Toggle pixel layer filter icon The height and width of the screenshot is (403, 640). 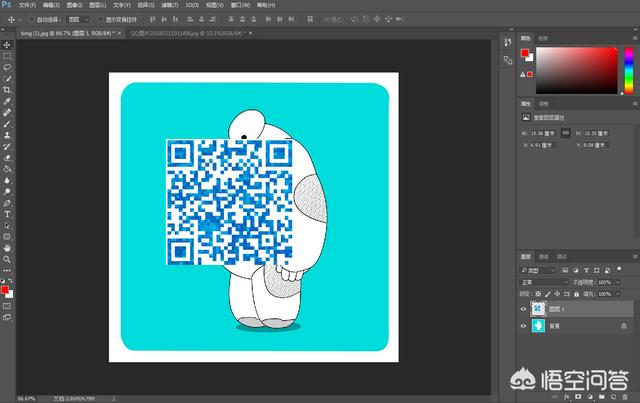pos(565,270)
